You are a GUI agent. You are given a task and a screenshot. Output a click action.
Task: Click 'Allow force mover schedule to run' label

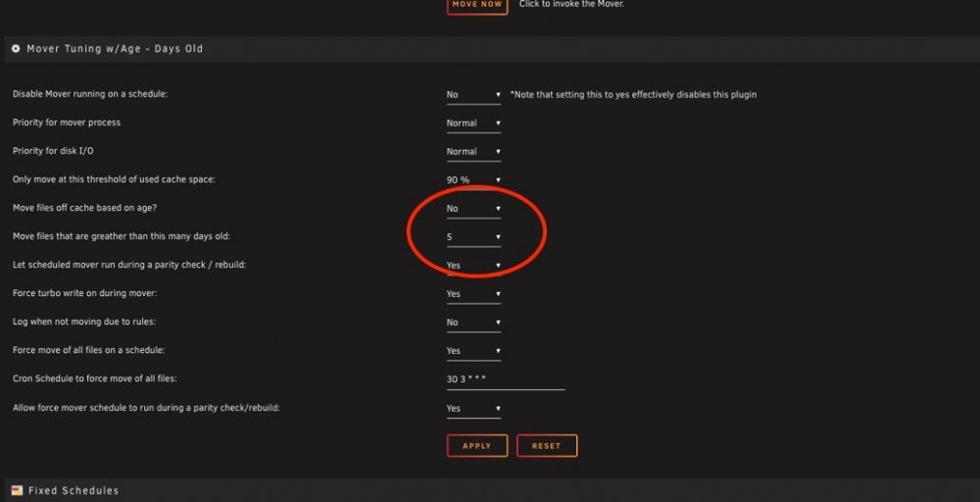[x=146, y=408]
